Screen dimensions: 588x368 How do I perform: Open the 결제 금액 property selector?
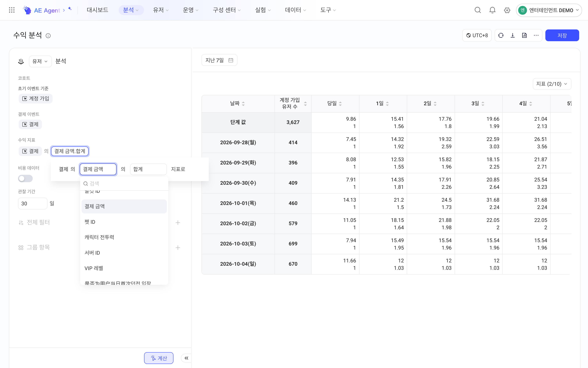(98, 169)
